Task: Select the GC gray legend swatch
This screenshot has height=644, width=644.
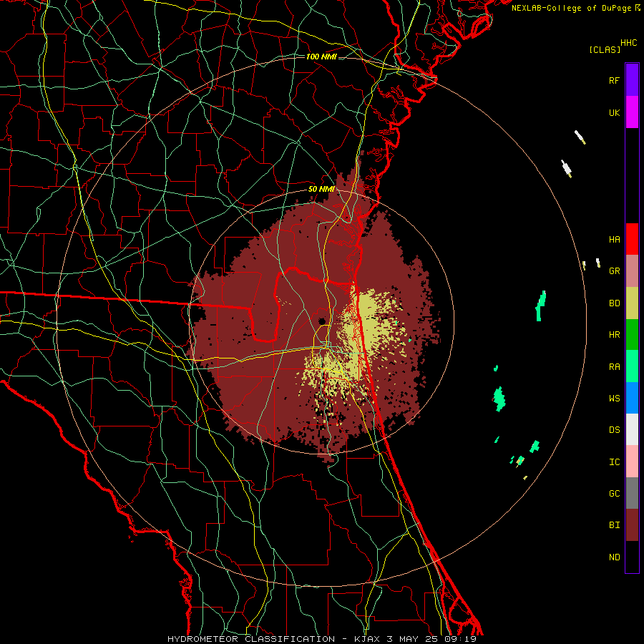Action: pyautogui.click(x=632, y=493)
